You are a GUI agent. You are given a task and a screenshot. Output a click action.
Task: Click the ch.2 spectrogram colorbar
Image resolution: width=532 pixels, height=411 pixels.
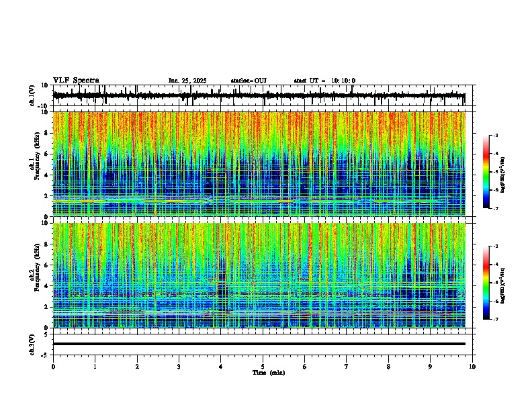486,283
